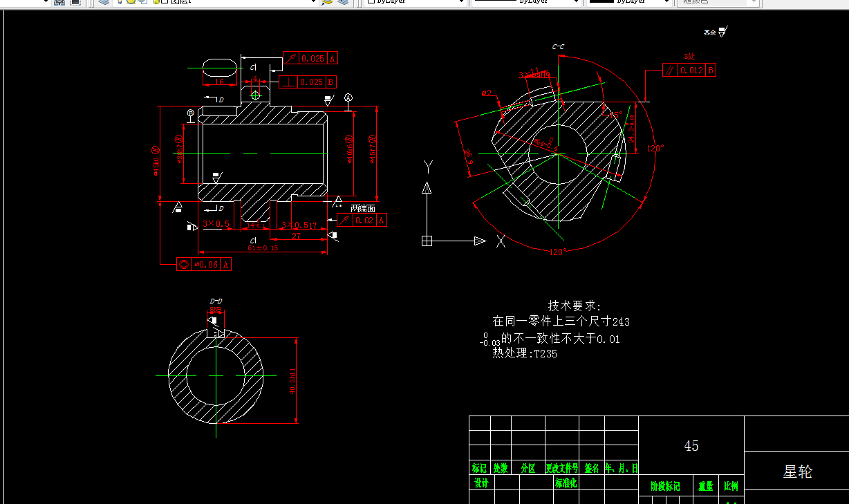
Task: Select the material 45 in the title block
Action: (x=691, y=446)
